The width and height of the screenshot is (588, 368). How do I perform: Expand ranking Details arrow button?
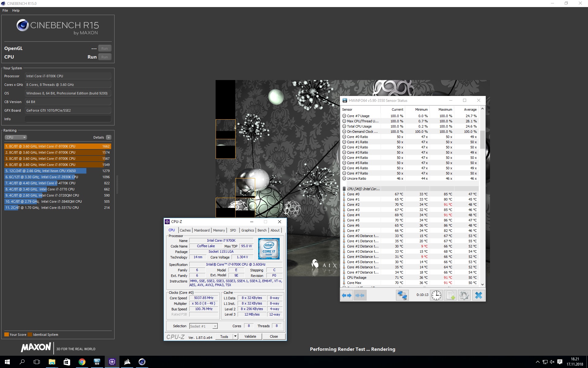click(x=109, y=137)
